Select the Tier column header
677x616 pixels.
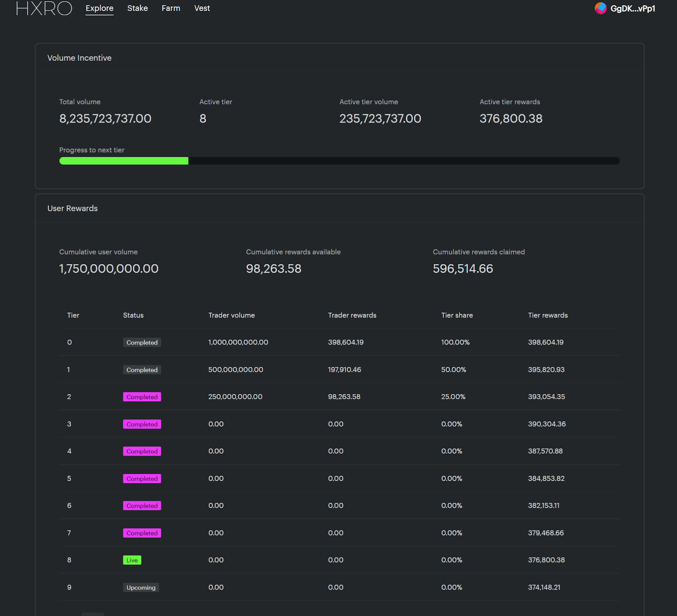tap(73, 315)
